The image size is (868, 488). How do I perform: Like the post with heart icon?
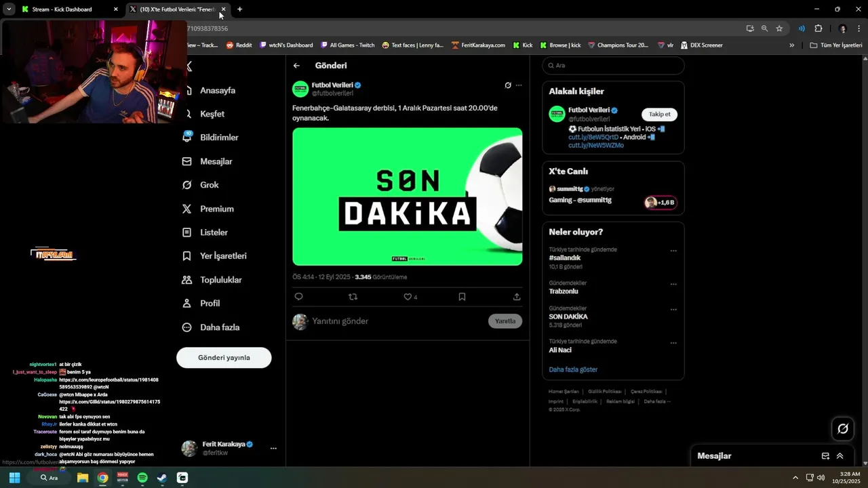[x=408, y=297]
